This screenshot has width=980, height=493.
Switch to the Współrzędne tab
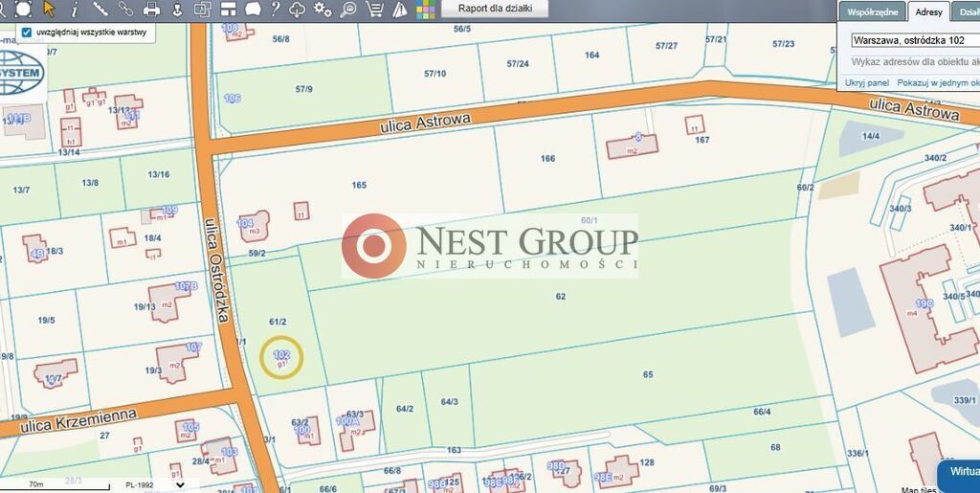(872, 11)
